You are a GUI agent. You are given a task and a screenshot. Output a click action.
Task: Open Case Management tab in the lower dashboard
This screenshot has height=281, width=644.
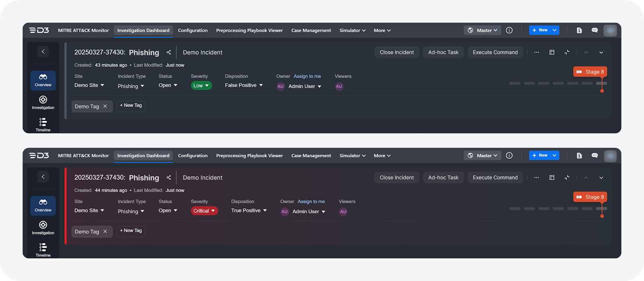tap(311, 156)
